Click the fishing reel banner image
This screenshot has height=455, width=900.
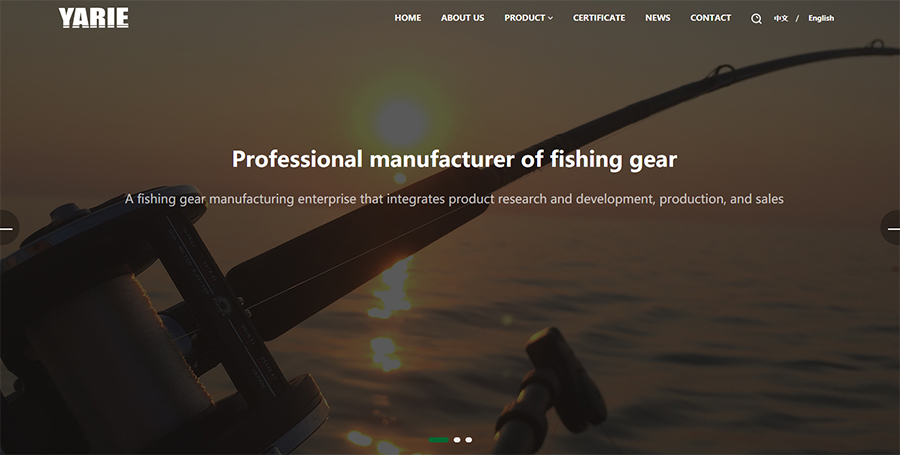click(143, 321)
